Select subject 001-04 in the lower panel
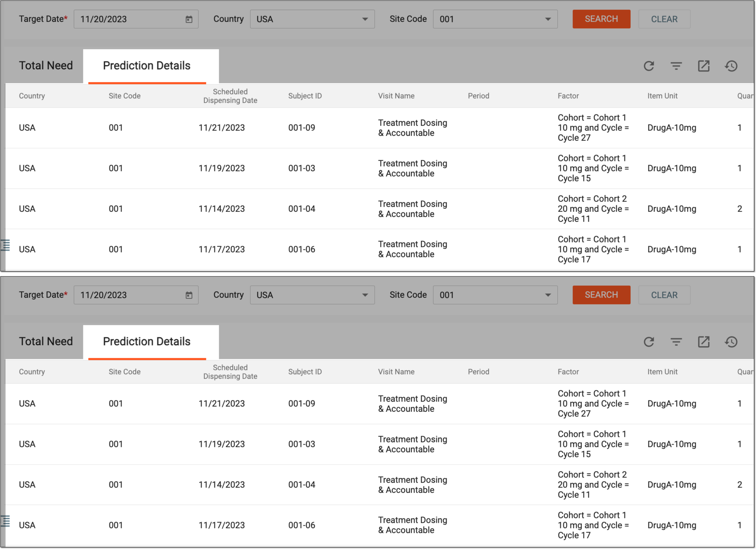756x549 pixels. 302,485
